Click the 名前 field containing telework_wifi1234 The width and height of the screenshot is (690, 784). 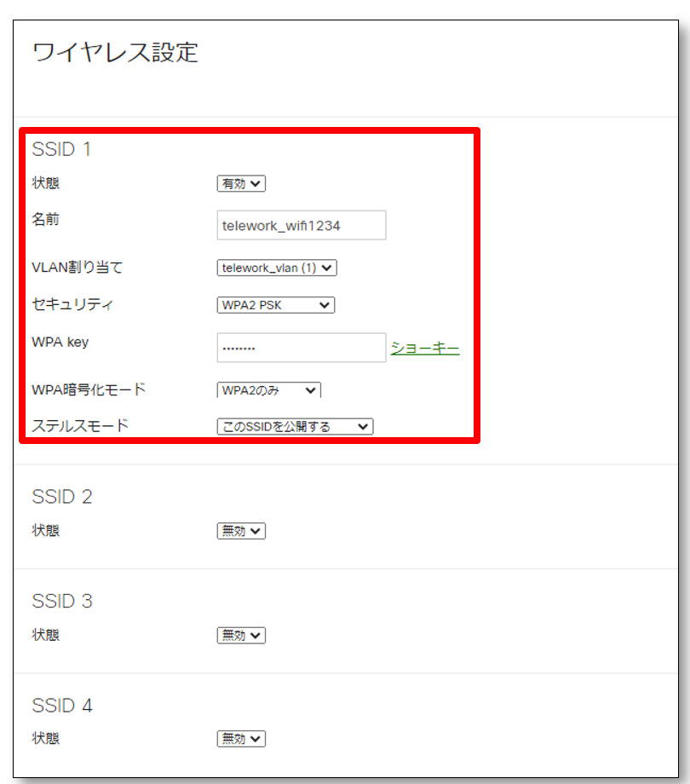point(302,225)
